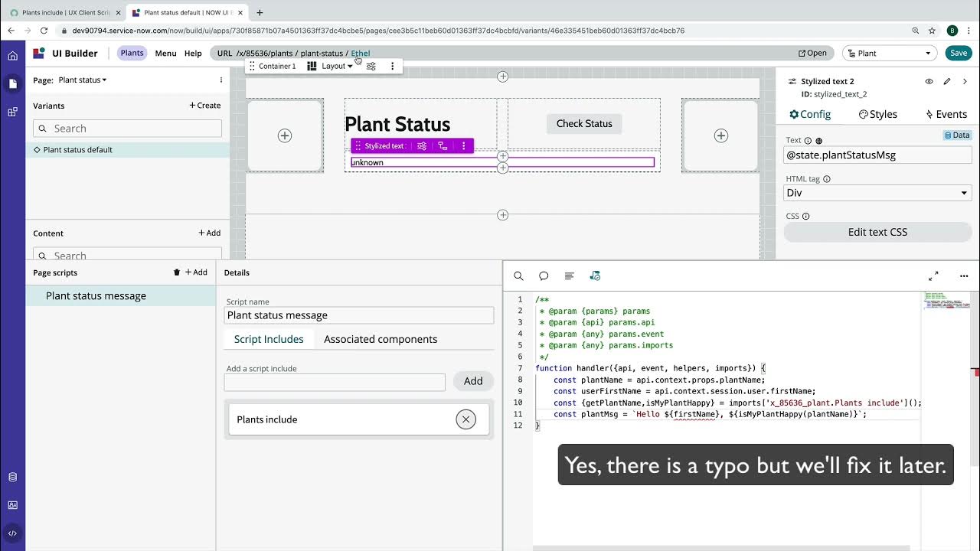Add component in right canvas column
The height and width of the screenshot is (551, 980).
pos(720,135)
